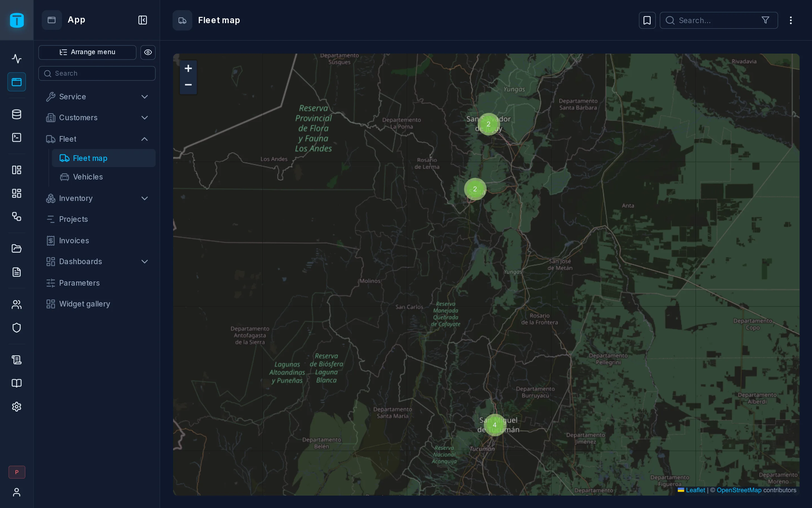Click the red P badge
Screen dimensions: 812x508
coord(17,472)
